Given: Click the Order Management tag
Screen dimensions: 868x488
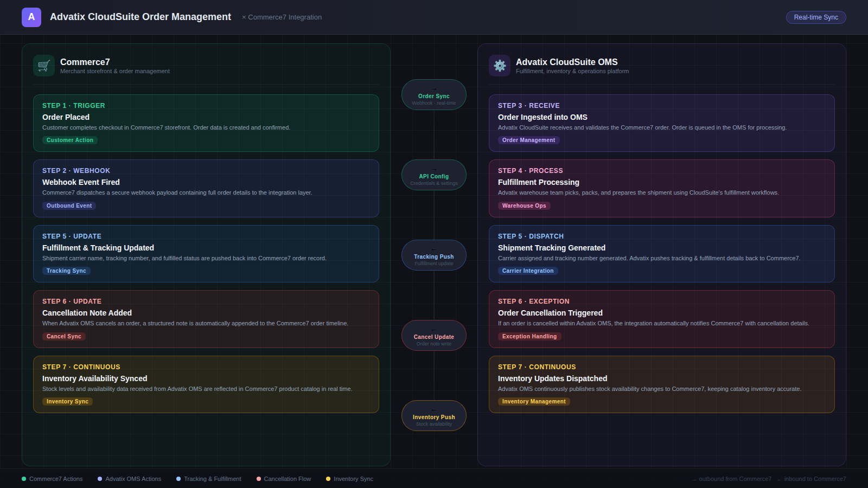Looking at the screenshot, I should pyautogui.click(x=529, y=140).
